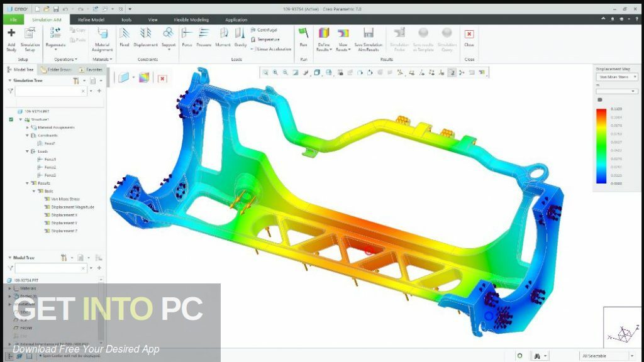Toggle the Structure1 checkbox

[11, 119]
